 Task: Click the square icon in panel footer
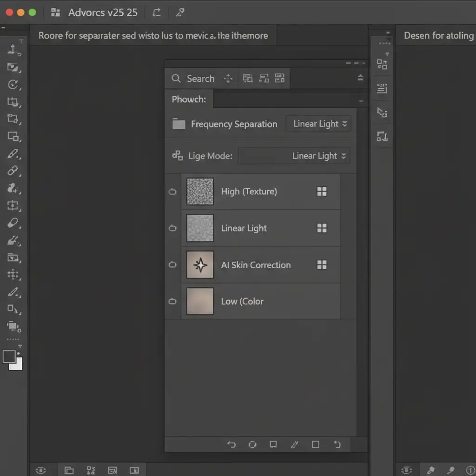point(316,444)
